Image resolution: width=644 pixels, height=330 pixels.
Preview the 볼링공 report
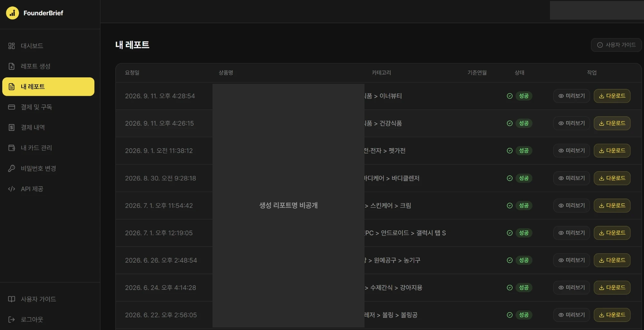coord(572,315)
